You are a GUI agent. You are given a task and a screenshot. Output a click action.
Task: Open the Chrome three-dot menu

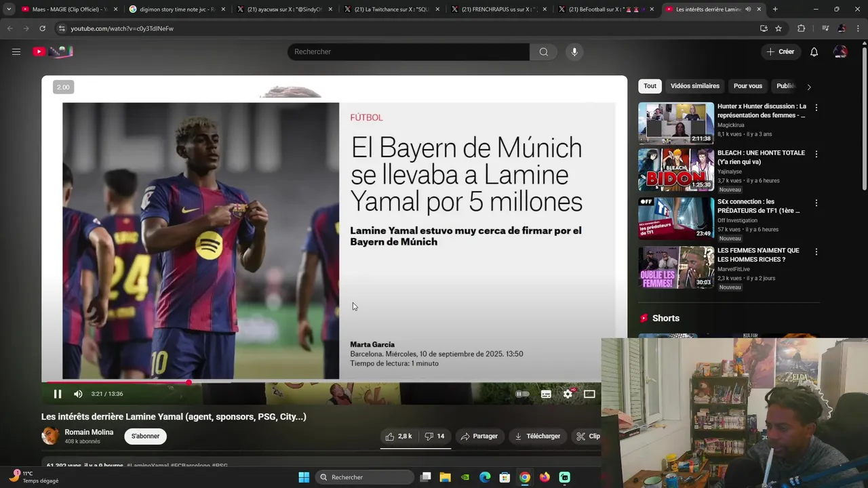pos(859,28)
